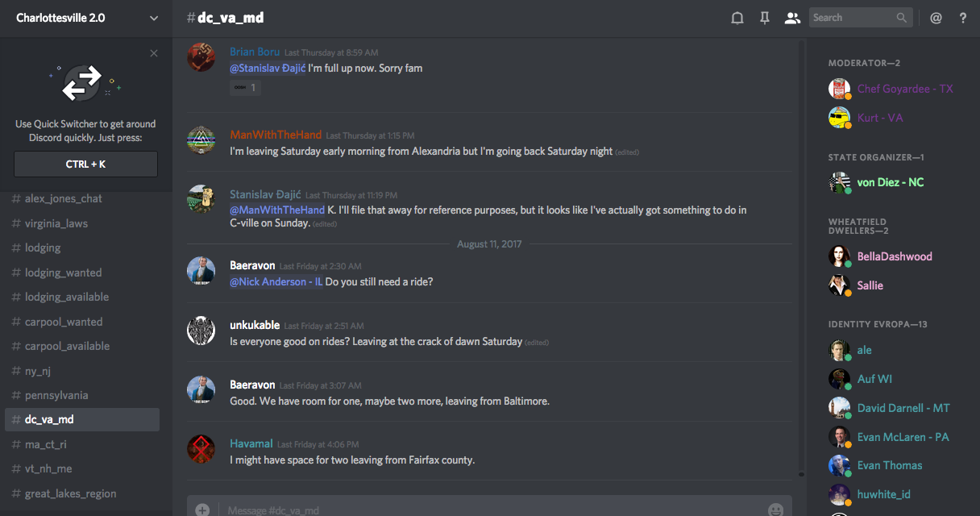980x516 pixels.
Task: Open the emoji picker
Action: tap(775, 510)
